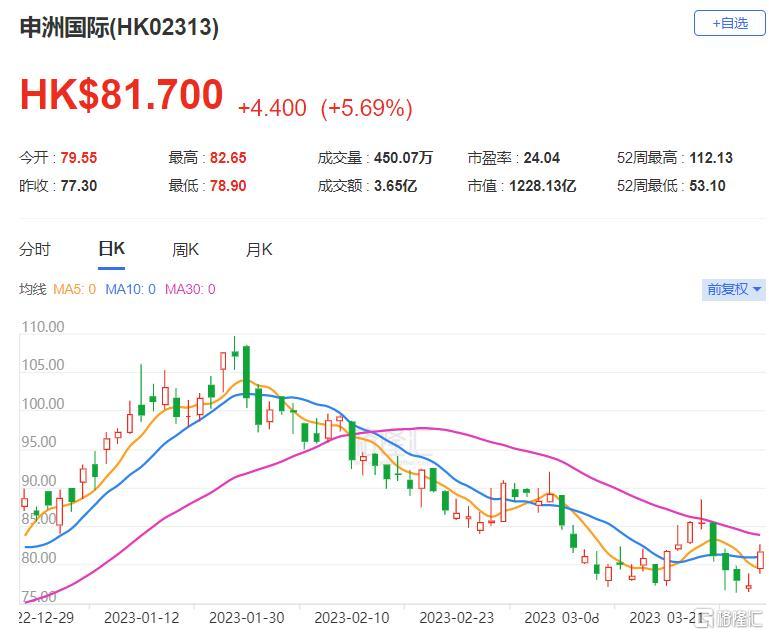Click the 52周最低 value 53.10
This screenshot has width=769, height=635.
point(707,186)
